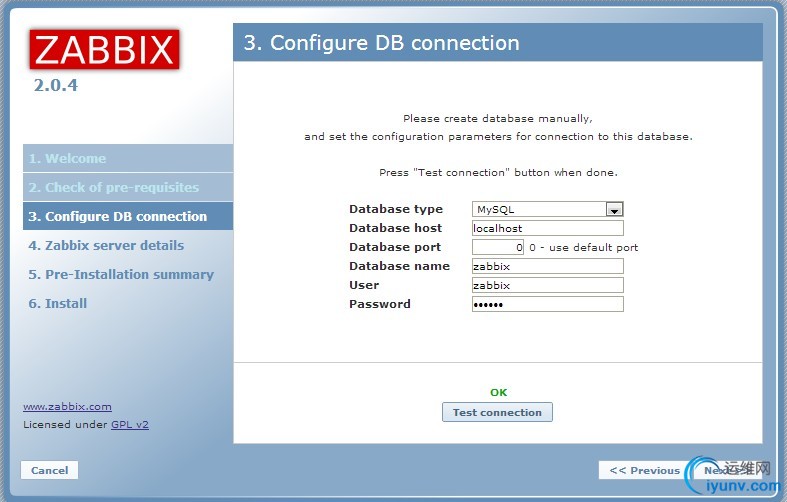Jump to step 4. Zabbix server details
The image size is (787, 502).
[106, 245]
